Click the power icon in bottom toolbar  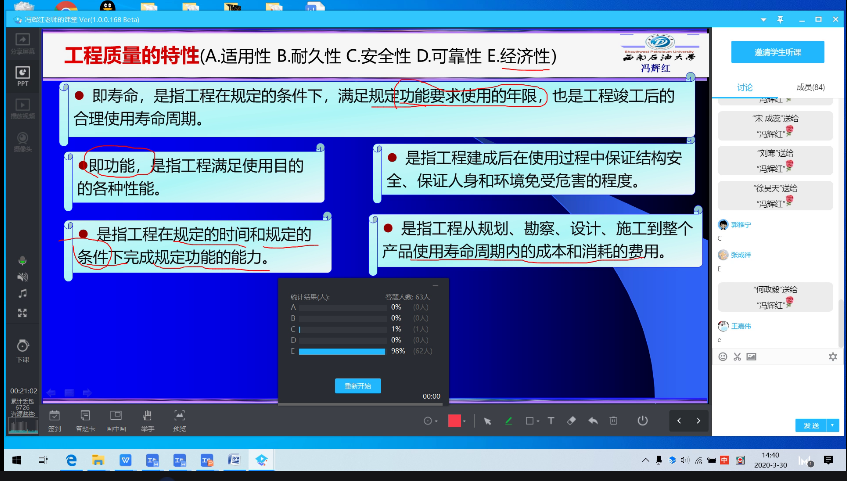(x=643, y=421)
